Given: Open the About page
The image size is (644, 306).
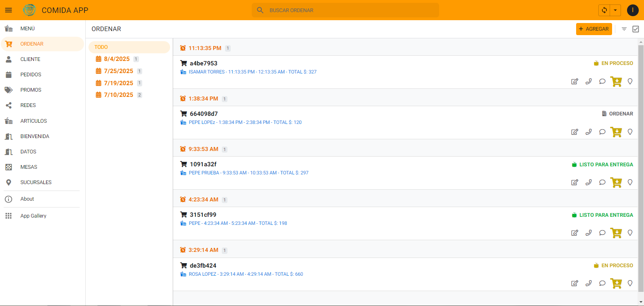Looking at the screenshot, I should pos(42,199).
